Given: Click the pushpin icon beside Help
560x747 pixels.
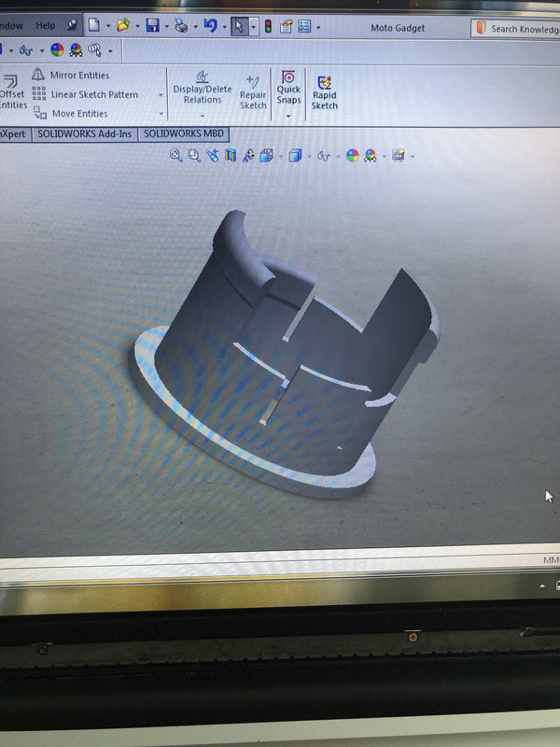Looking at the screenshot, I should coord(73,25).
